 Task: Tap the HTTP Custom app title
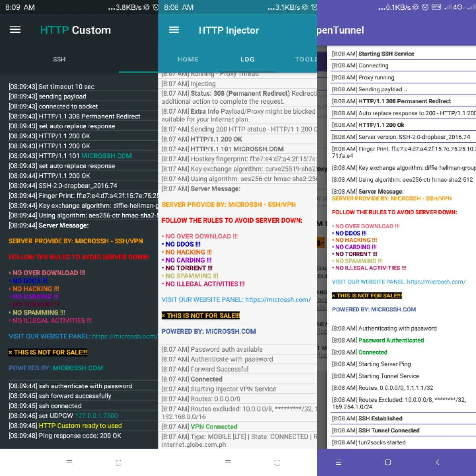coord(75,30)
